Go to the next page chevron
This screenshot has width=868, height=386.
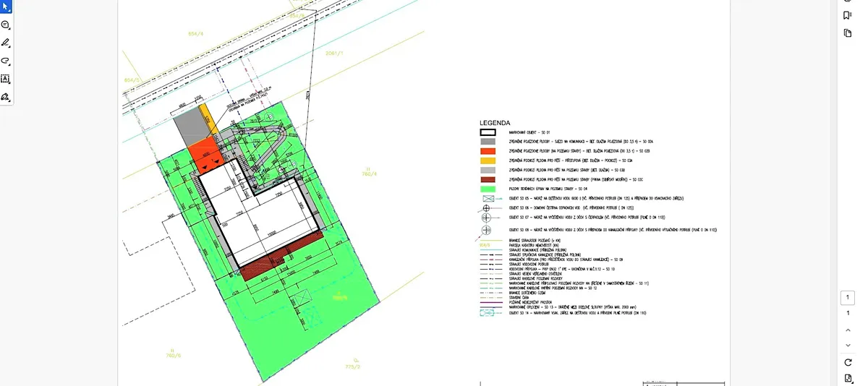click(x=848, y=345)
